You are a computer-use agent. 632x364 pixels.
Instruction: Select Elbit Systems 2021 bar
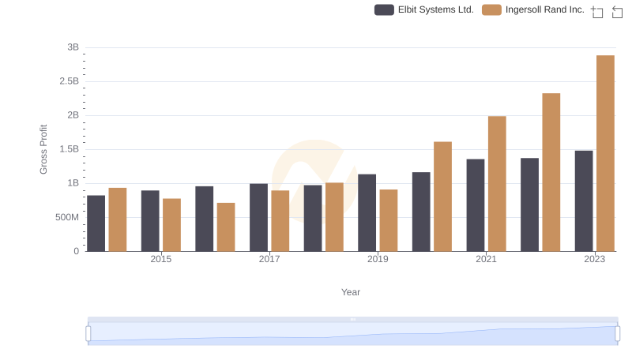coord(476,205)
